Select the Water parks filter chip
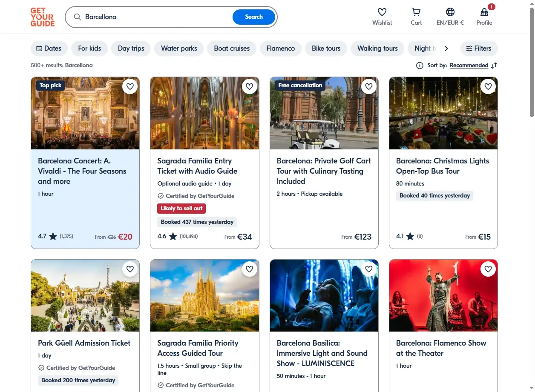 (x=179, y=49)
